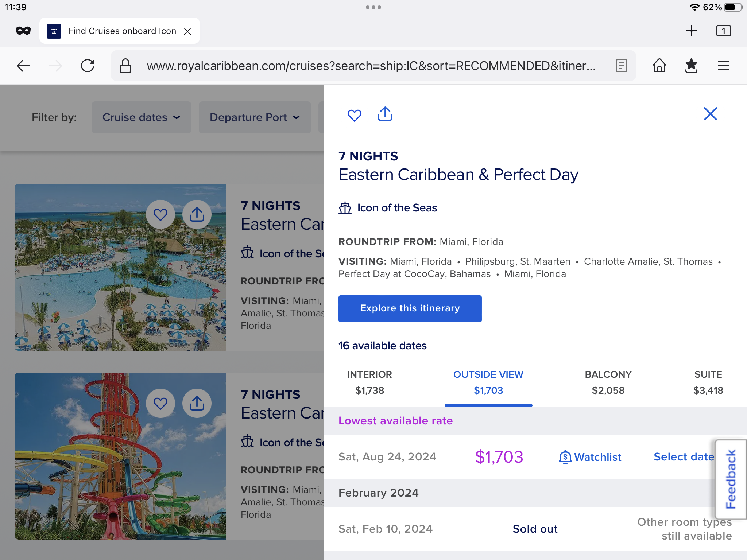Tap the $1,703 lowest rate price
Viewport: 747px width, 560px height.
499,457
